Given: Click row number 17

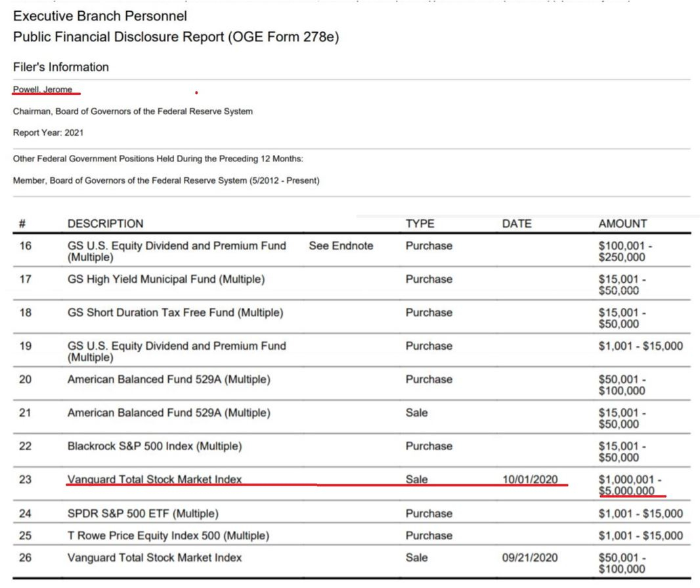Looking at the screenshot, I should click(x=26, y=280).
